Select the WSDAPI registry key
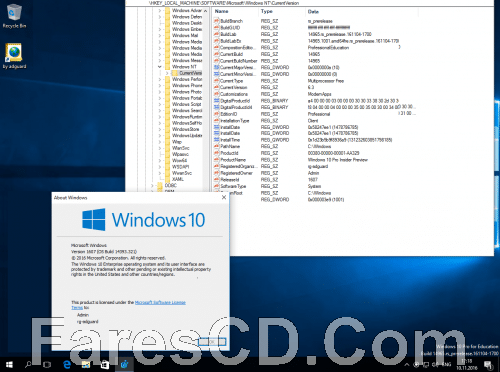Image resolution: width=500 pixels, height=372 pixels. [x=181, y=167]
